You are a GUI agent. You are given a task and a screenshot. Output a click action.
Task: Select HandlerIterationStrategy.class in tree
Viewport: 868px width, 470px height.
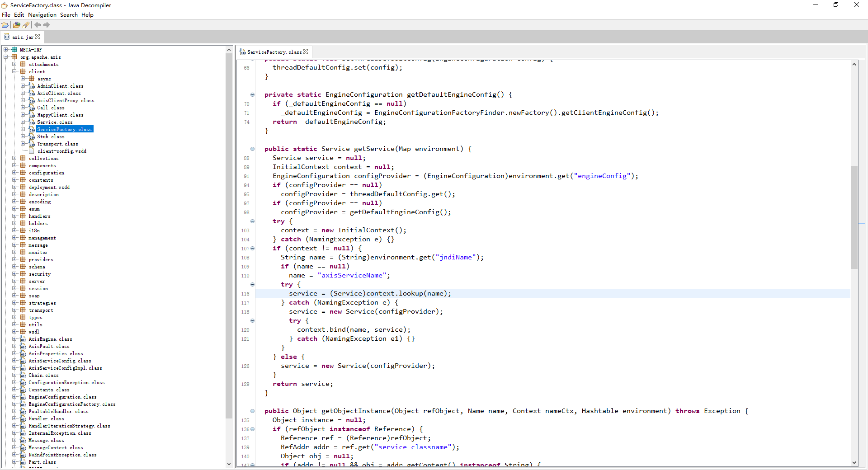[x=69, y=426]
